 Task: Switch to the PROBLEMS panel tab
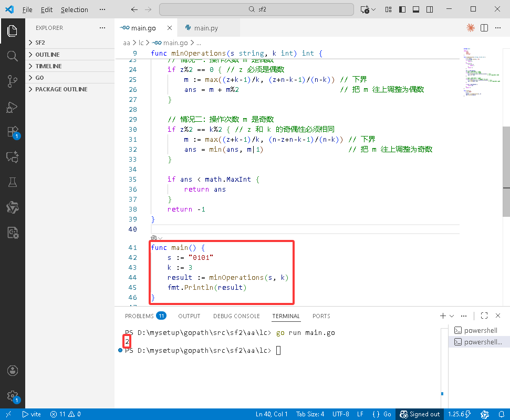click(x=145, y=316)
